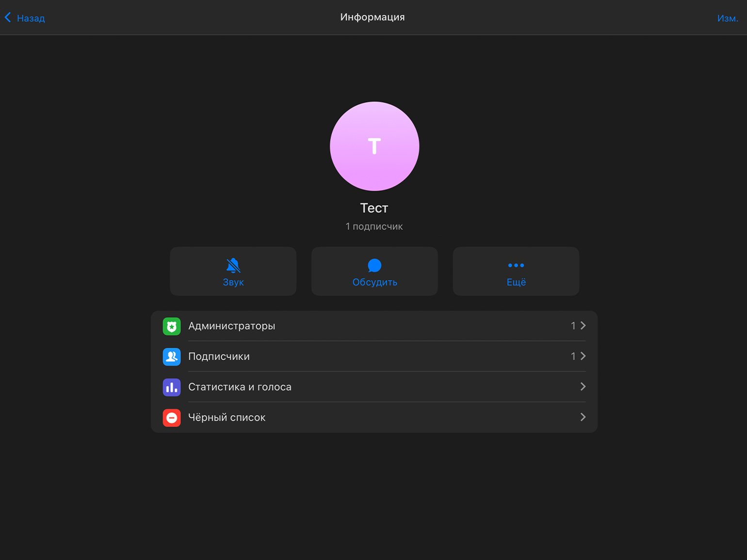Open the Подписчики list row

click(374, 356)
